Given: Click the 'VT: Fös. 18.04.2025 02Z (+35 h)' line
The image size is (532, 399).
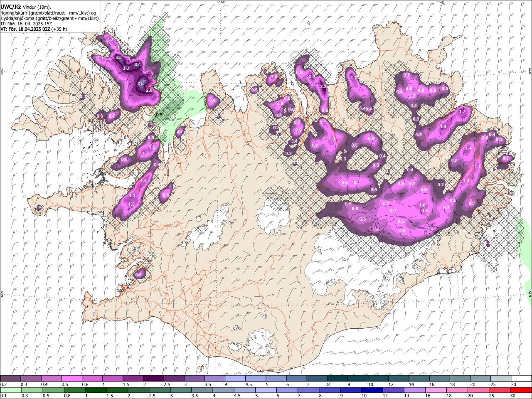Looking at the screenshot, I should (34, 29).
